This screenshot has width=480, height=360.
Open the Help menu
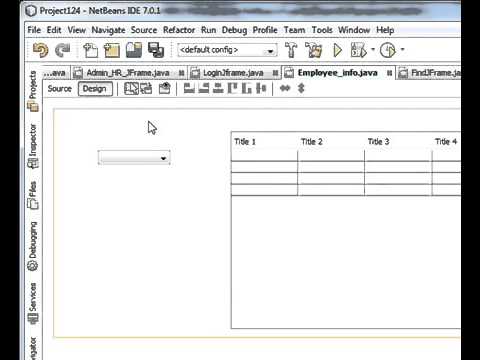pyautogui.click(x=385, y=30)
